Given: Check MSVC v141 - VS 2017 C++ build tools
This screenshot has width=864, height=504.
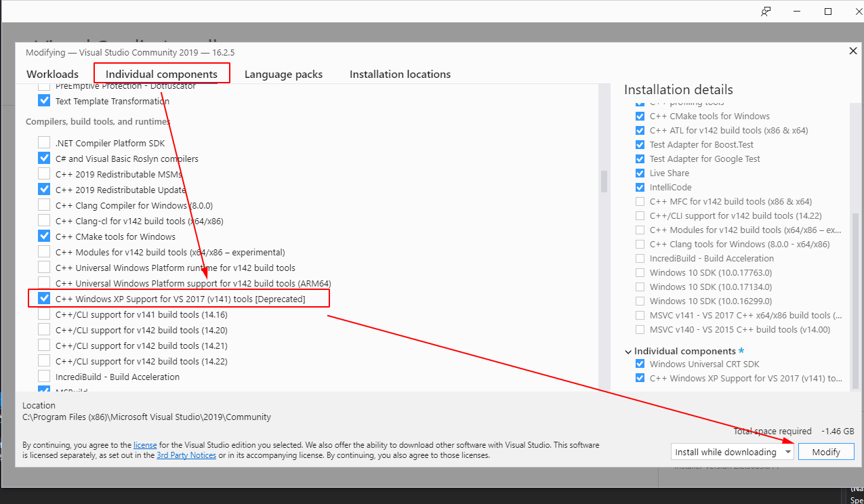Looking at the screenshot, I should (x=640, y=315).
